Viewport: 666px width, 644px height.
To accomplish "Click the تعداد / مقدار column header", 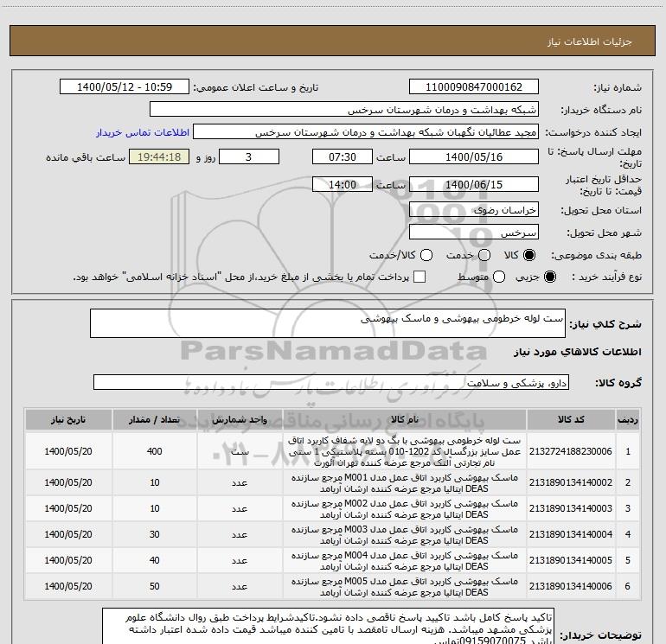I will click(155, 420).
